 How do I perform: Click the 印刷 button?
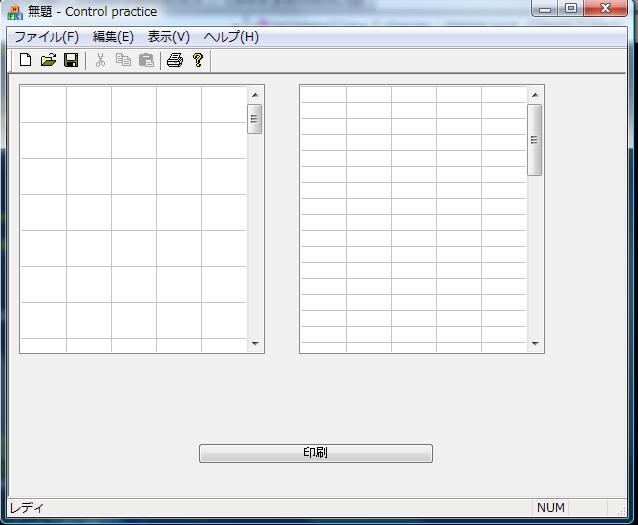pos(316,453)
